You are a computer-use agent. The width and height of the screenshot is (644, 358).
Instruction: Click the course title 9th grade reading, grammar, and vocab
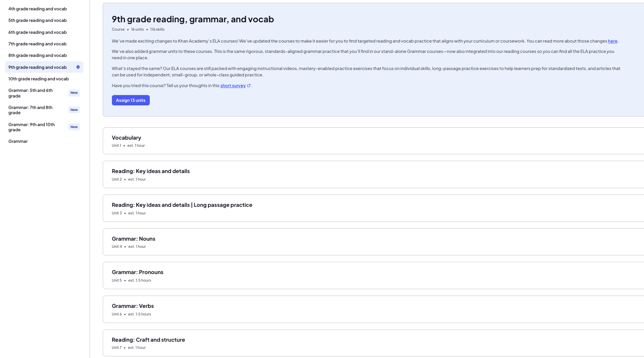[x=193, y=19]
